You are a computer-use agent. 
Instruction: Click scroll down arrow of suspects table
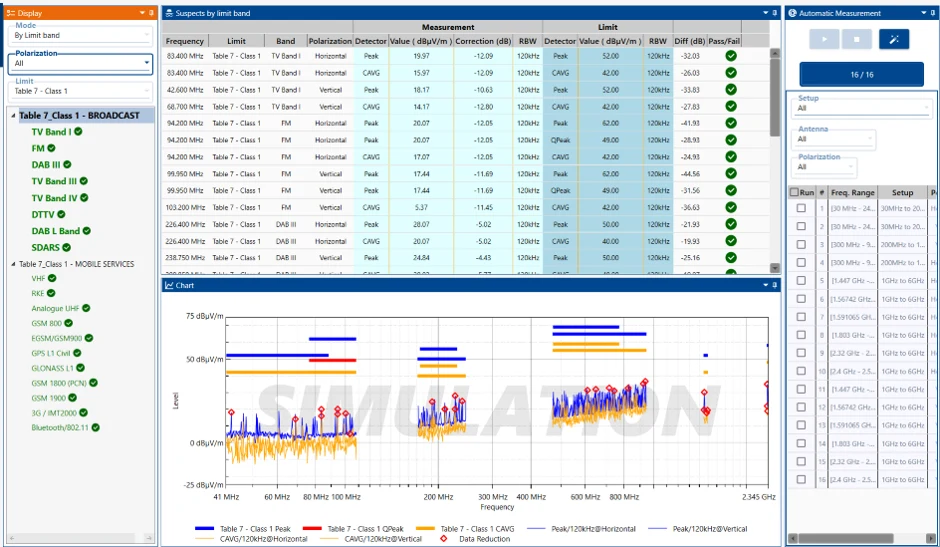(775, 268)
